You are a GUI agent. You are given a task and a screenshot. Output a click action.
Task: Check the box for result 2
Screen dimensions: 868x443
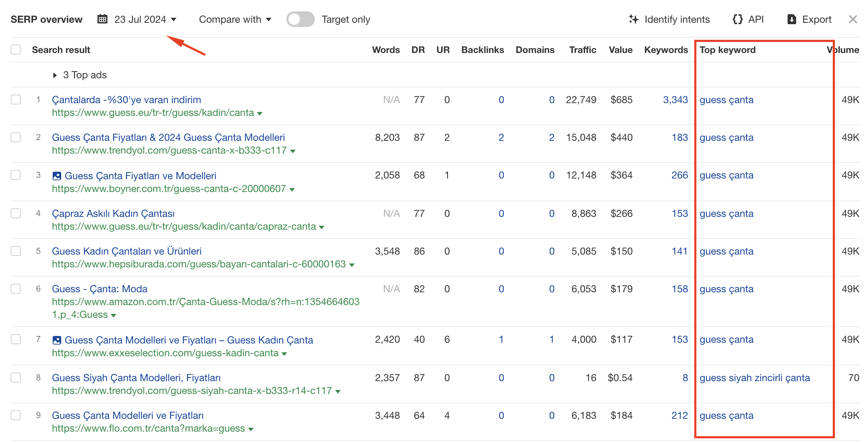(x=16, y=138)
